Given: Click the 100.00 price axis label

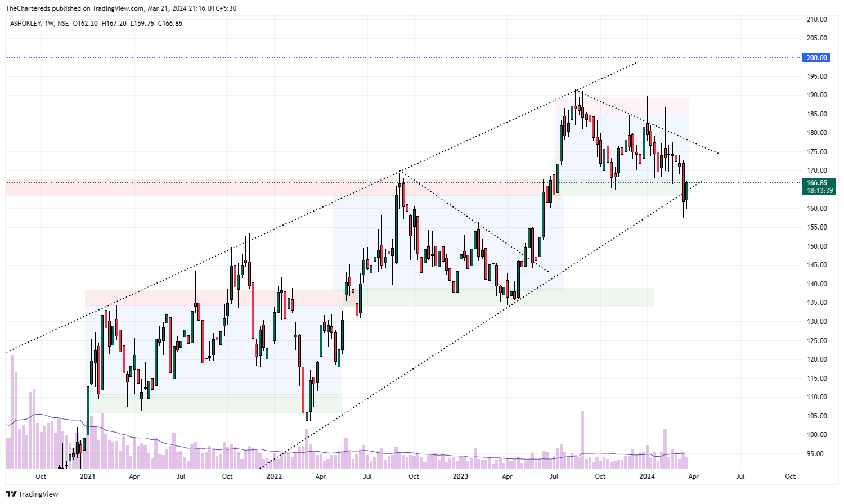Looking at the screenshot, I should tap(817, 435).
